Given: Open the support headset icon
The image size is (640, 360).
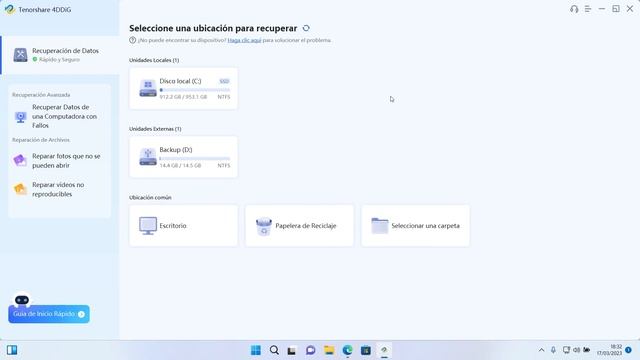Looking at the screenshot, I should click(574, 9).
